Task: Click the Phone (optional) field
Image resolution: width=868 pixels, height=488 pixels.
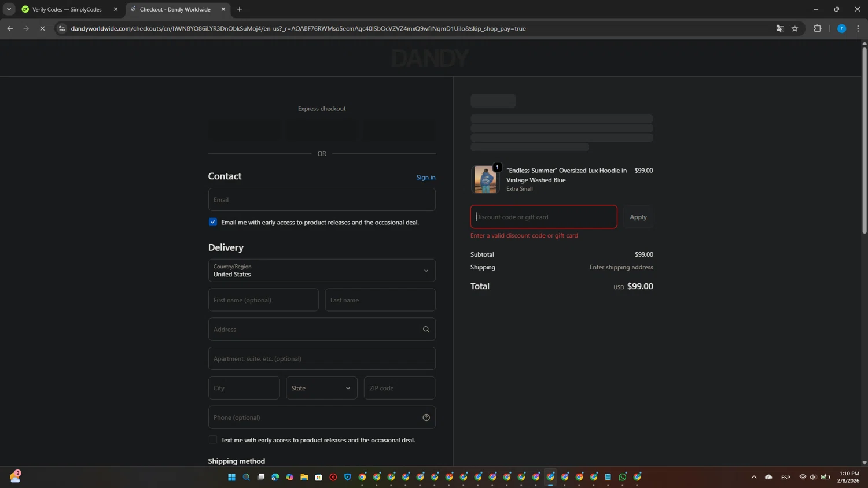Action: 322,417
